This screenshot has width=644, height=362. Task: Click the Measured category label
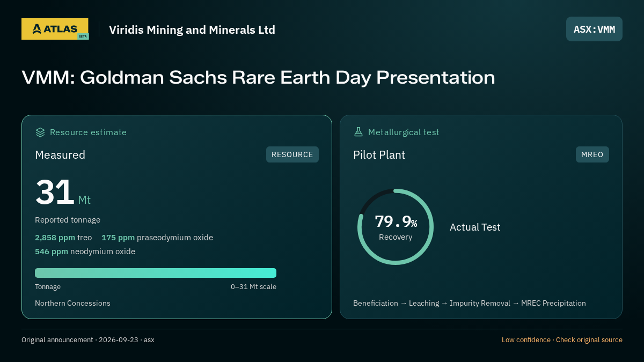[60, 155]
